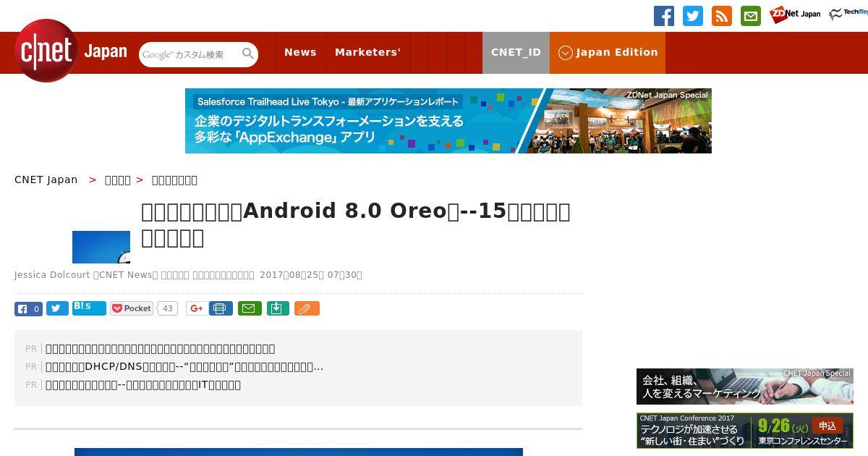868x456 pixels.
Task: Open the Salesforce AppExchange banner ad
Action: [448, 121]
